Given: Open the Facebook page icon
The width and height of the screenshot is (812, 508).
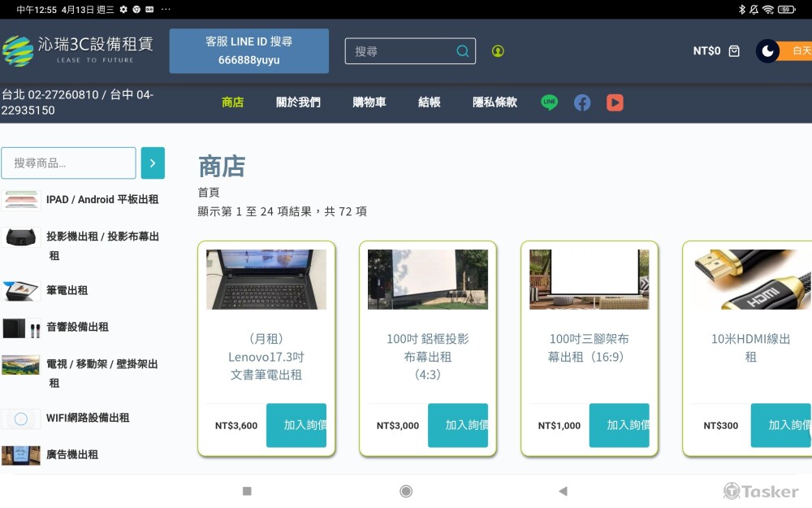Looking at the screenshot, I should point(582,102).
